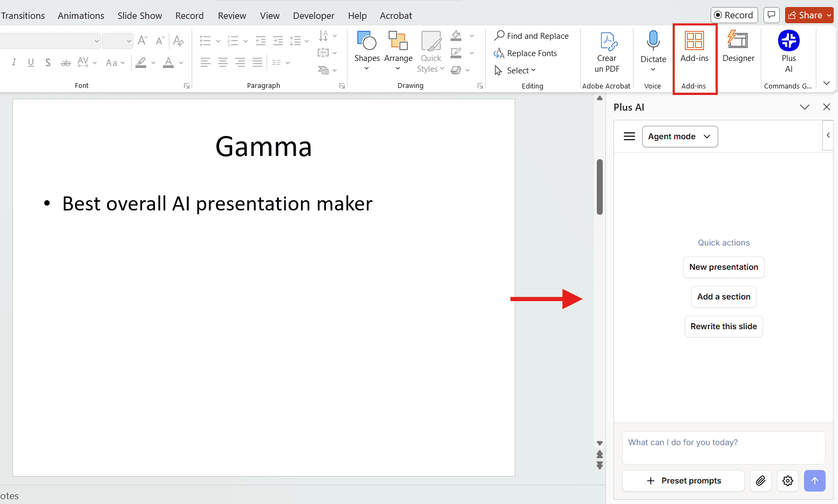Click Find and Replace

point(532,36)
